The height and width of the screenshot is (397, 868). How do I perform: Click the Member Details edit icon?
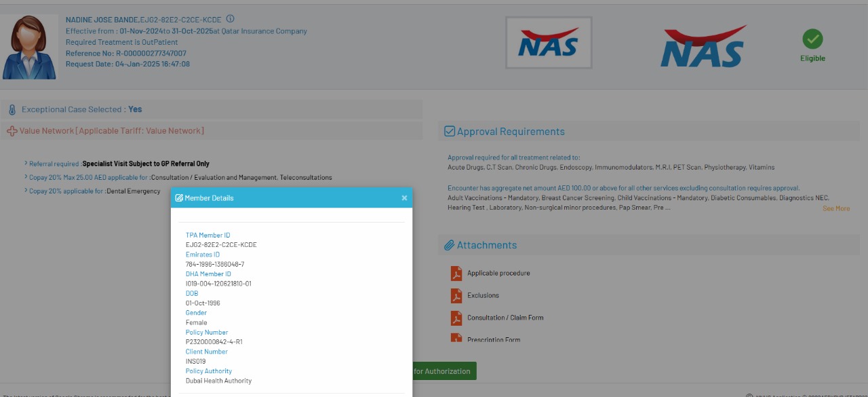179,198
